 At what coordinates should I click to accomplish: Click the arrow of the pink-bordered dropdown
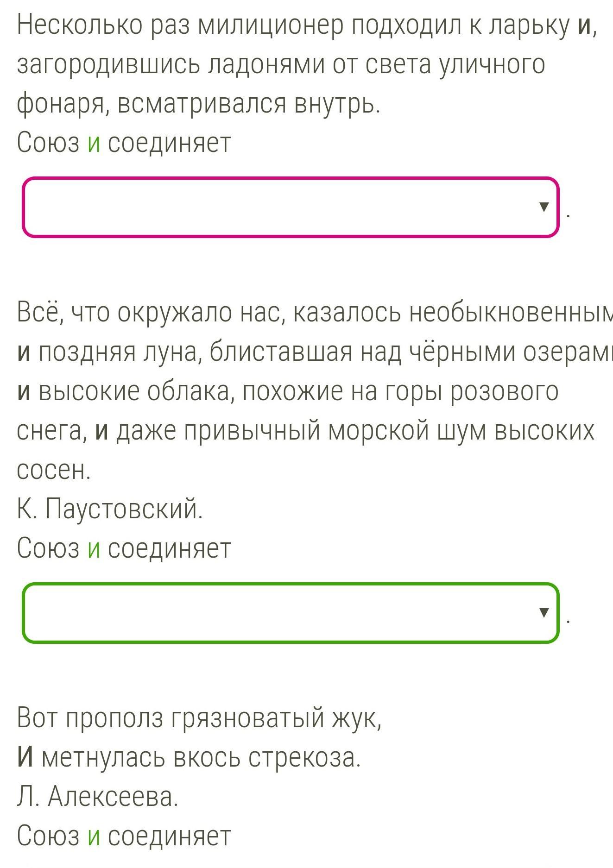click(x=544, y=207)
